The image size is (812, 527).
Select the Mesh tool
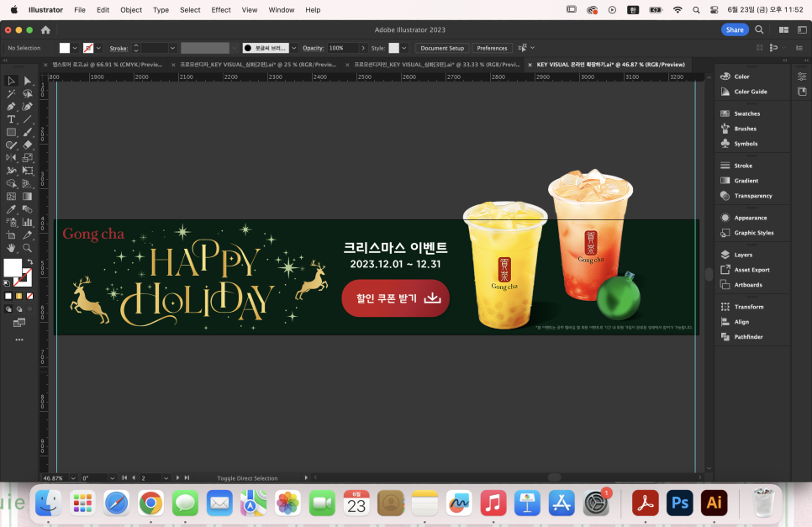pos(11,197)
